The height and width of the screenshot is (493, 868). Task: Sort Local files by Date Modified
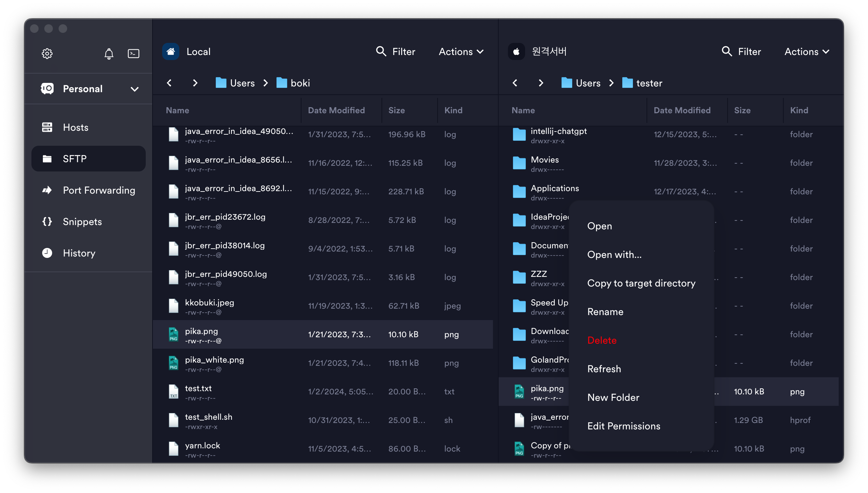tap(336, 110)
